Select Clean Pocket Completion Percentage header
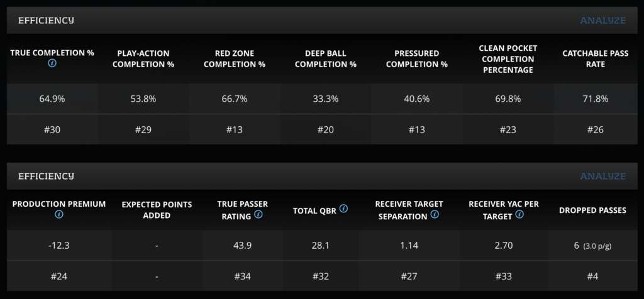Screen dimensions: 644x299 pyautogui.click(x=508, y=58)
